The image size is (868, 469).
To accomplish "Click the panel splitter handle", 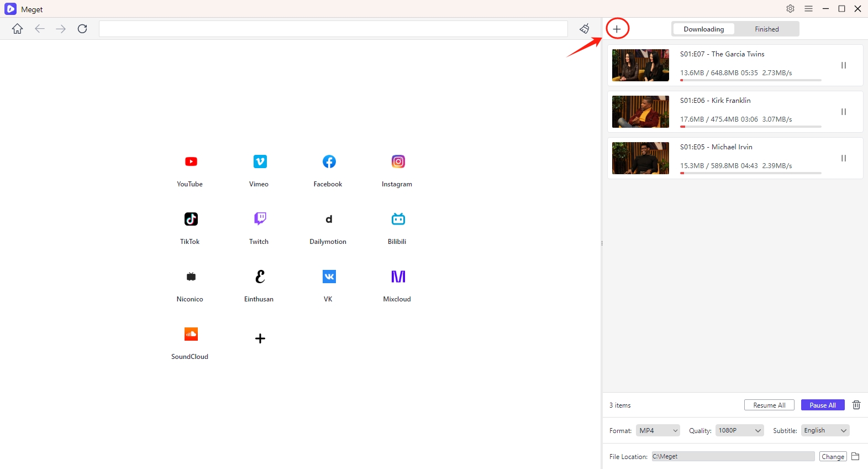I will [x=602, y=243].
